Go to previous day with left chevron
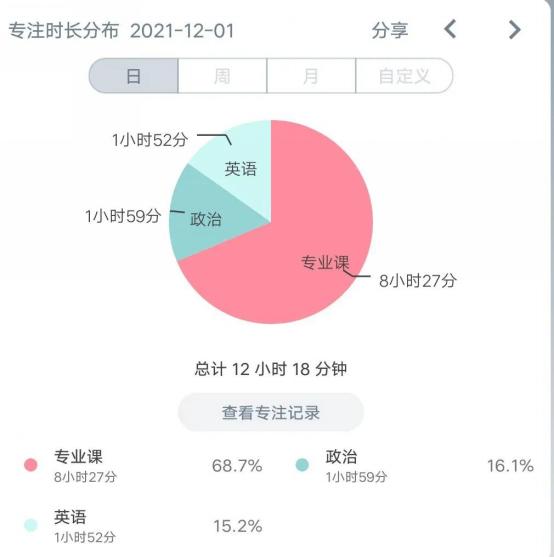 (450, 29)
